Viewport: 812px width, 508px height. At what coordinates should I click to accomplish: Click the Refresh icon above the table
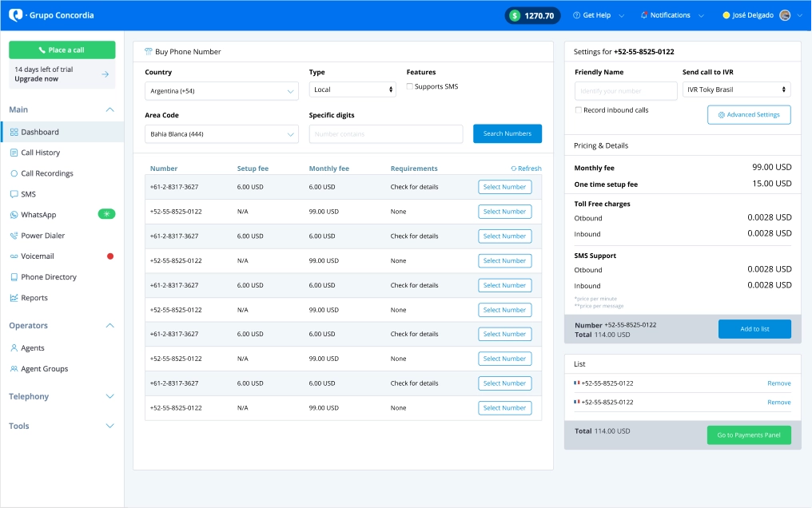514,169
